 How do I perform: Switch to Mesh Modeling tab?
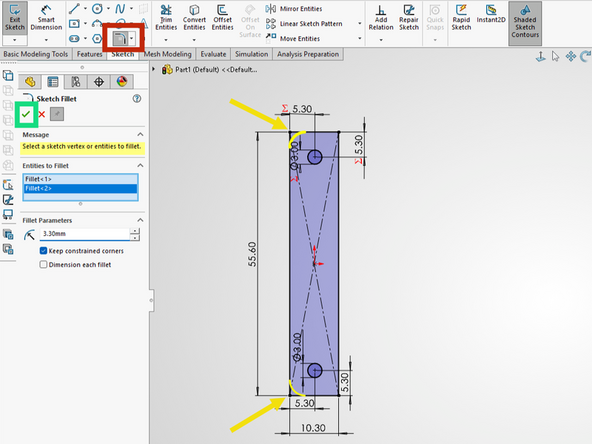[x=168, y=54]
